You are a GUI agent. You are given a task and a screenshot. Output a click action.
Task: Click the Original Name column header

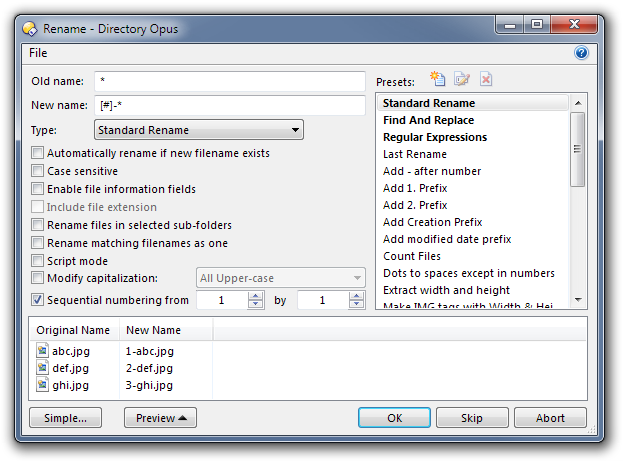75,330
